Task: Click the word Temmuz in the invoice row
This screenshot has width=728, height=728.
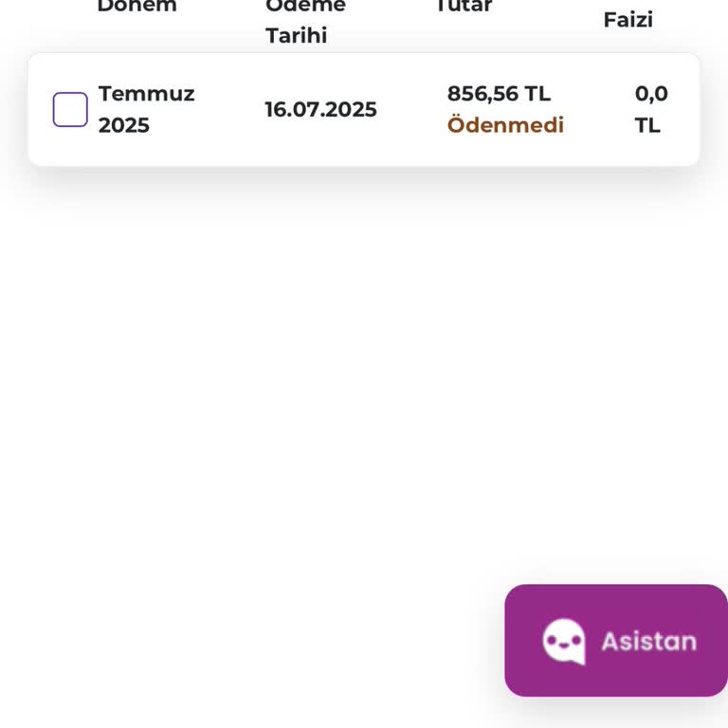Action: tap(146, 94)
